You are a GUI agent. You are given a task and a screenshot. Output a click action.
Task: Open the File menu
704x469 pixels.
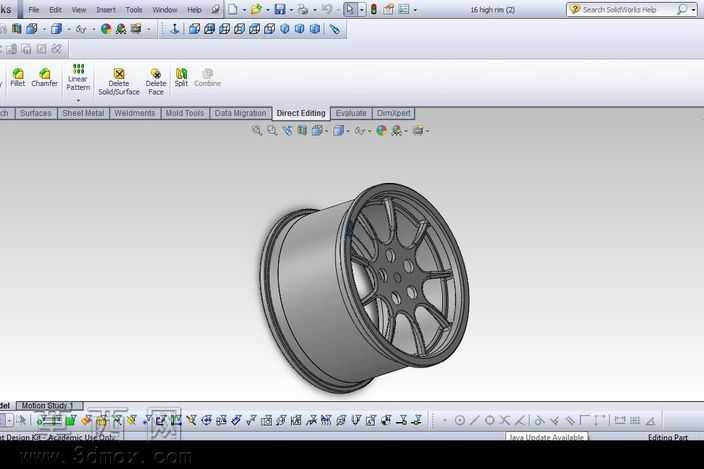point(34,9)
